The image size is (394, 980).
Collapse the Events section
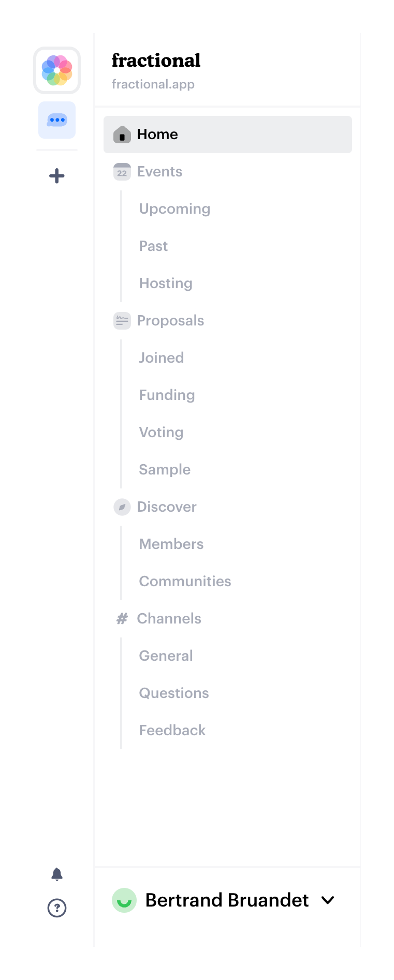tap(159, 171)
